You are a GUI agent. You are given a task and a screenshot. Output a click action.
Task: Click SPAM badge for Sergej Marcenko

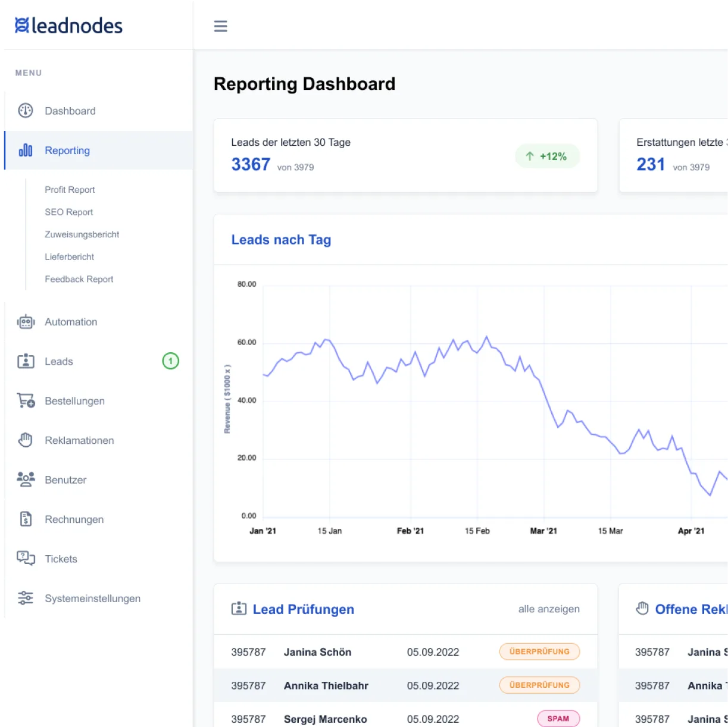[558, 719]
